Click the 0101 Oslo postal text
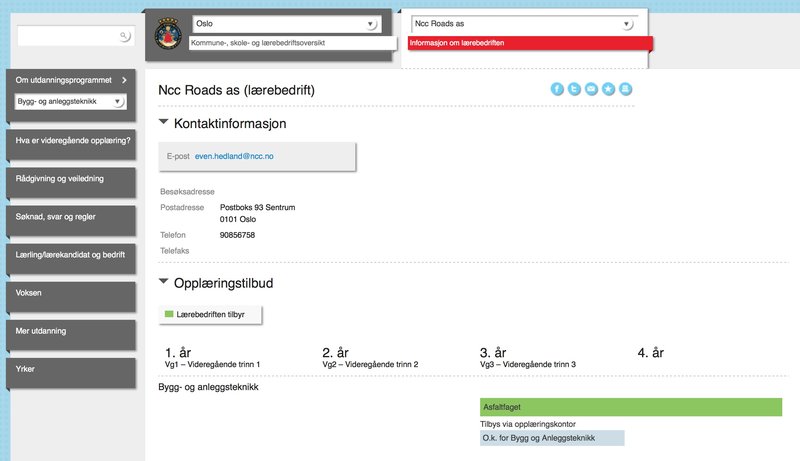 click(x=238, y=219)
